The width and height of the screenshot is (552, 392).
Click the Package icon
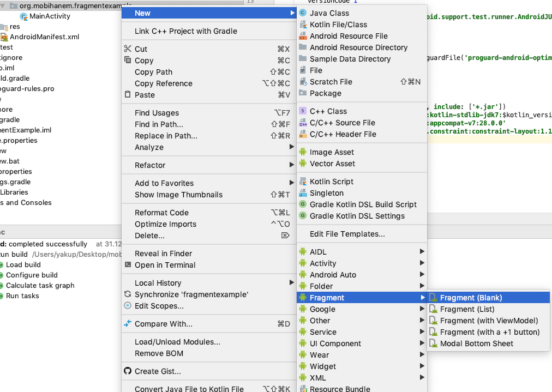point(303,93)
